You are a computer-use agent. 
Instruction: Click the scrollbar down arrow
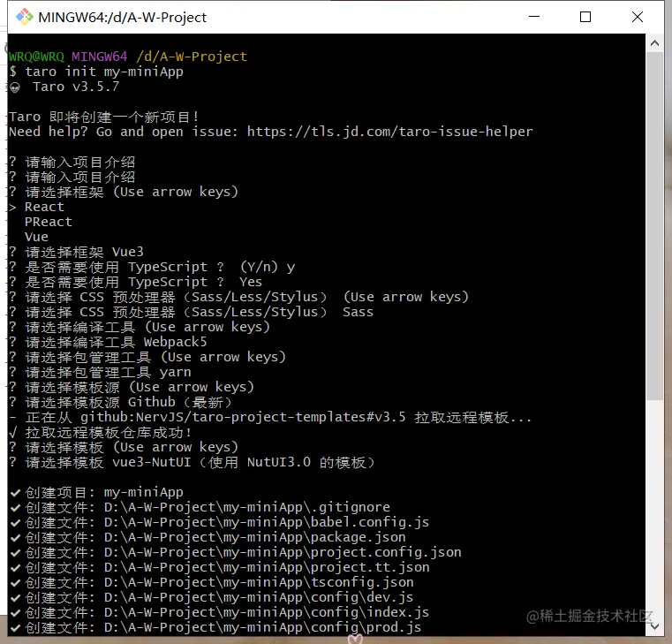pos(654,626)
